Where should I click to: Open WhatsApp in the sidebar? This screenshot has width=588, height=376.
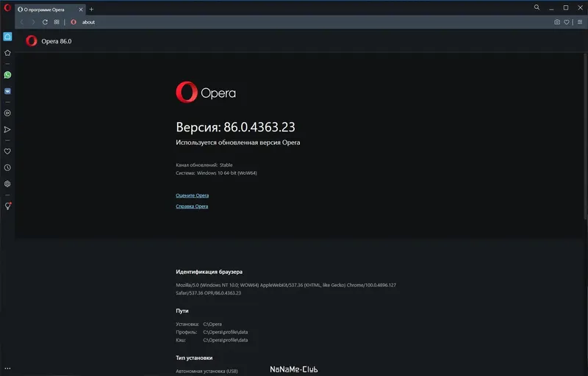[7, 75]
